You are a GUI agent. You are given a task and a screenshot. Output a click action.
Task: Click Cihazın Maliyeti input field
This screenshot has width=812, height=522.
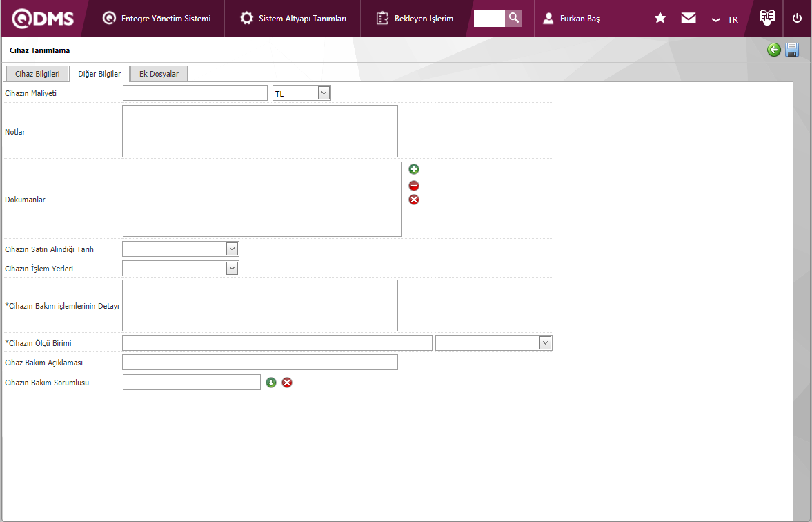[x=195, y=93]
